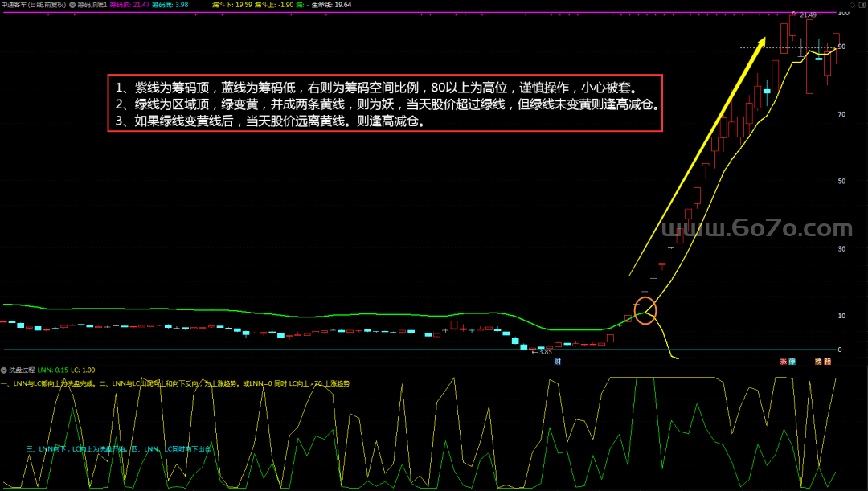
Task: Click the red 涨 marker icon
Action: (782, 362)
